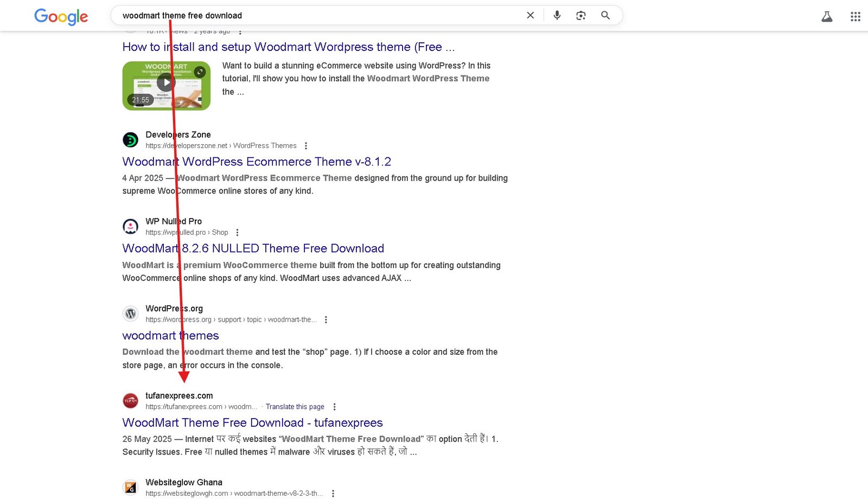Open the Google logo home link
This screenshot has width=868, height=499.
[x=61, y=16]
